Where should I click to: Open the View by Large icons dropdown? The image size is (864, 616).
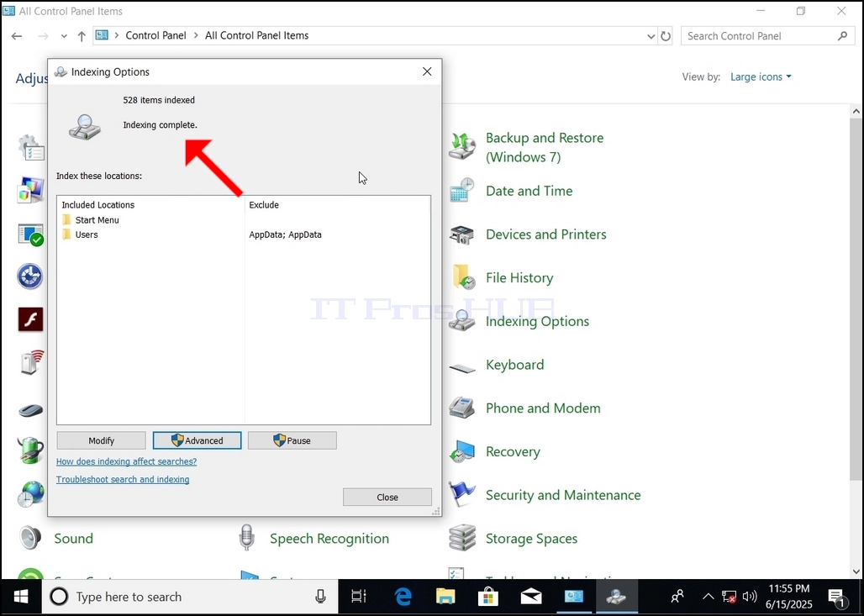coord(761,76)
